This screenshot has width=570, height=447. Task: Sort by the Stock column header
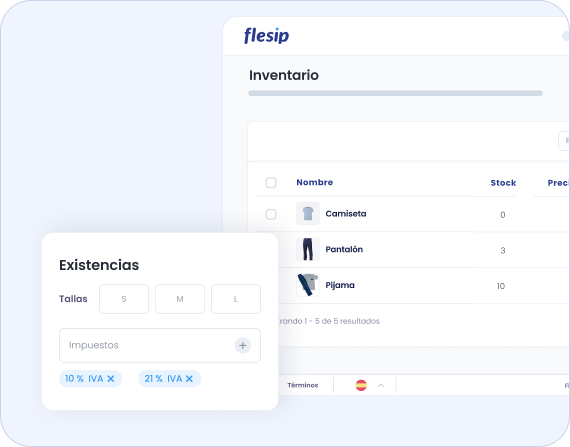pyautogui.click(x=503, y=183)
